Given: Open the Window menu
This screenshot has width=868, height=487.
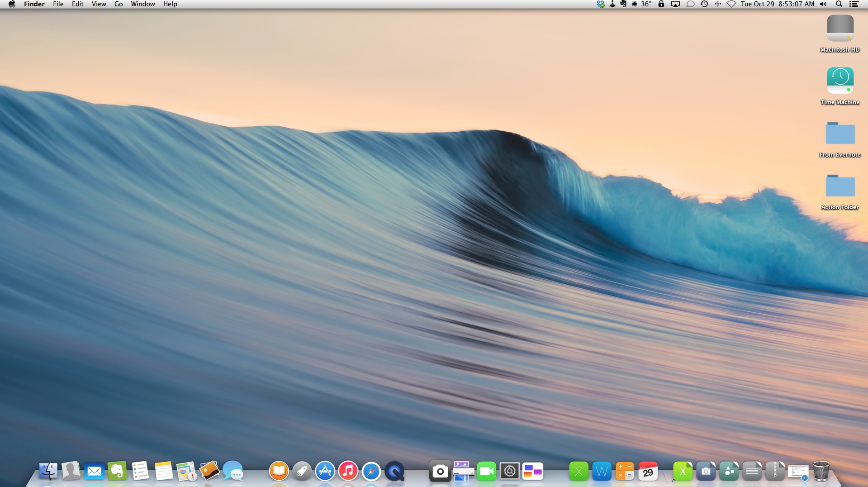Looking at the screenshot, I should [143, 4].
